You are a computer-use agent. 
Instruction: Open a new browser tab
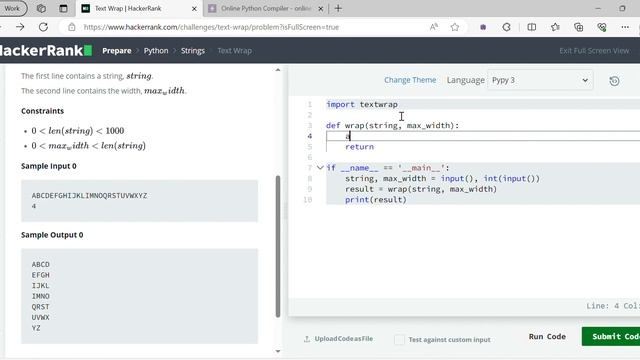click(338, 8)
